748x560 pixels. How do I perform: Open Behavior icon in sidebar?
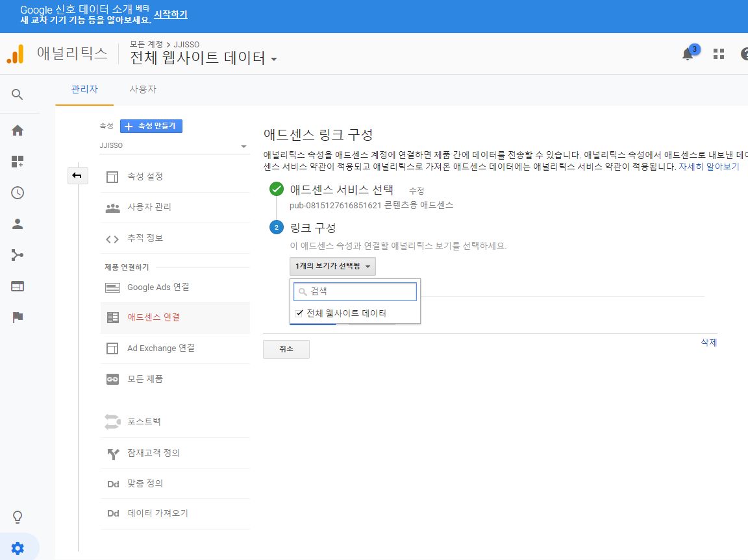[17, 286]
